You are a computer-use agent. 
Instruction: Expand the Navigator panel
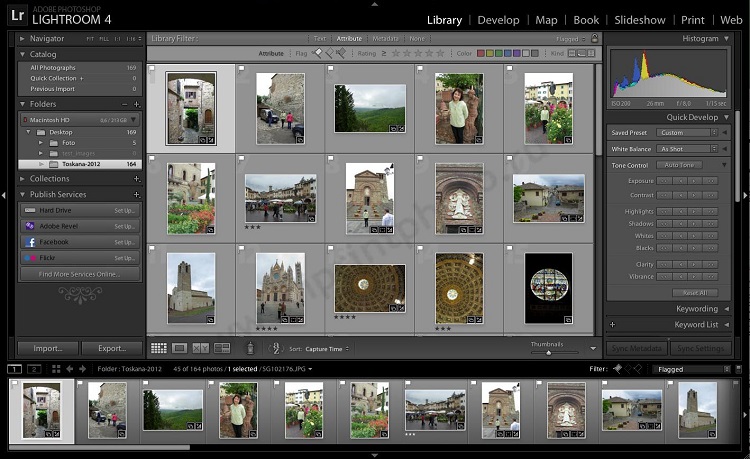pos(23,38)
